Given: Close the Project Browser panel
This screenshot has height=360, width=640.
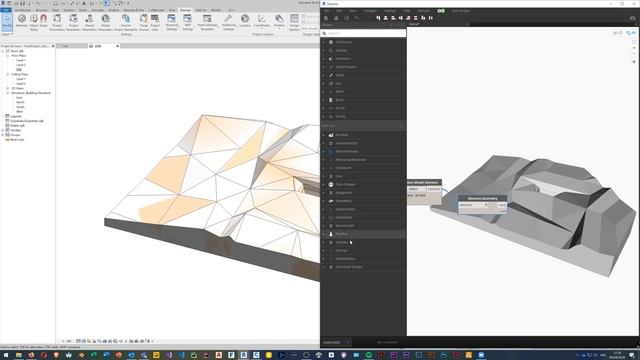Looking at the screenshot, I should [x=53, y=46].
